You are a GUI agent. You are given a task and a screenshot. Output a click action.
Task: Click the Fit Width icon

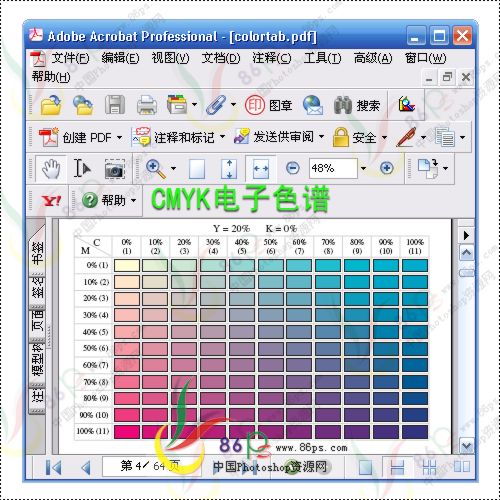click(x=261, y=168)
